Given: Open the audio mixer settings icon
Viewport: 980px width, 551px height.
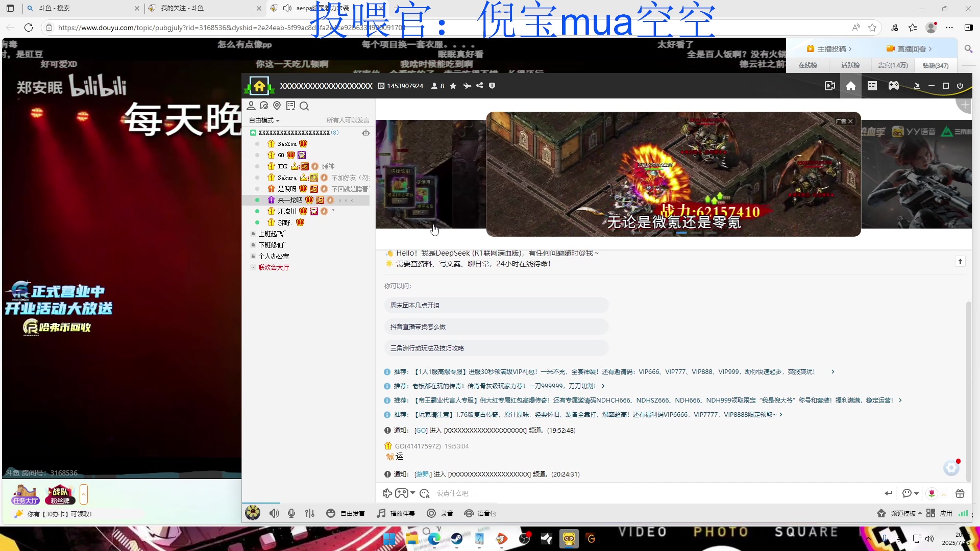Looking at the screenshot, I should point(310,513).
